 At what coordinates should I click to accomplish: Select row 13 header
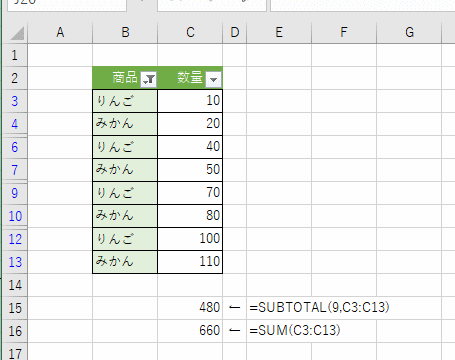coord(14,262)
